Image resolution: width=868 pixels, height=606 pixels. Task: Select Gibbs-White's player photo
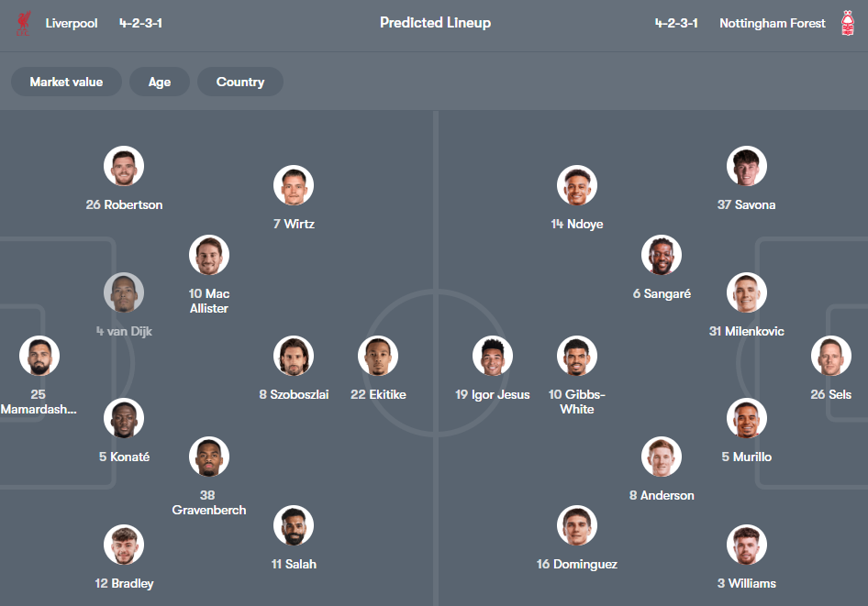pyautogui.click(x=576, y=356)
